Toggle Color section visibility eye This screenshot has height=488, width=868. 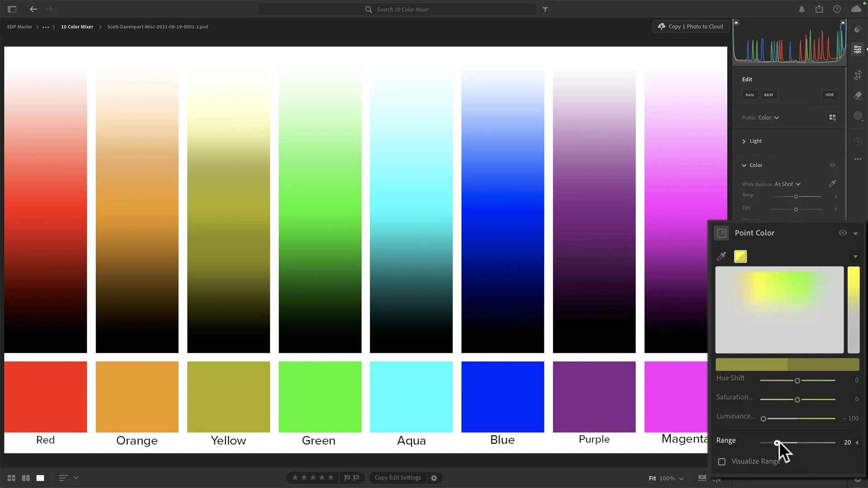(x=832, y=165)
